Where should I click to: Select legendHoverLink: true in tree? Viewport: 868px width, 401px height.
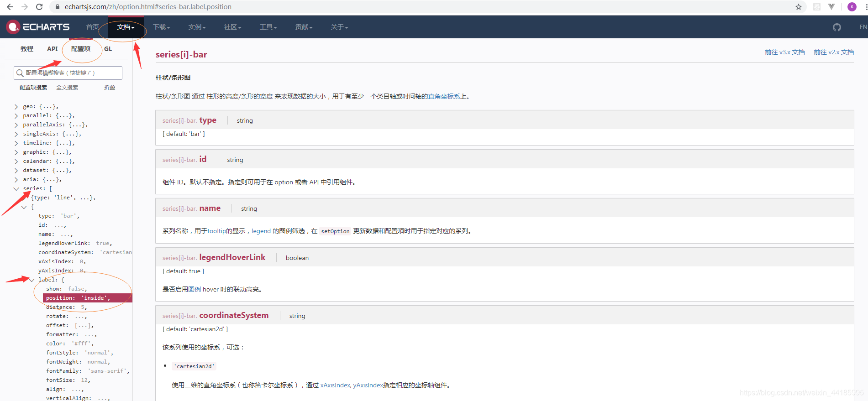click(x=75, y=244)
